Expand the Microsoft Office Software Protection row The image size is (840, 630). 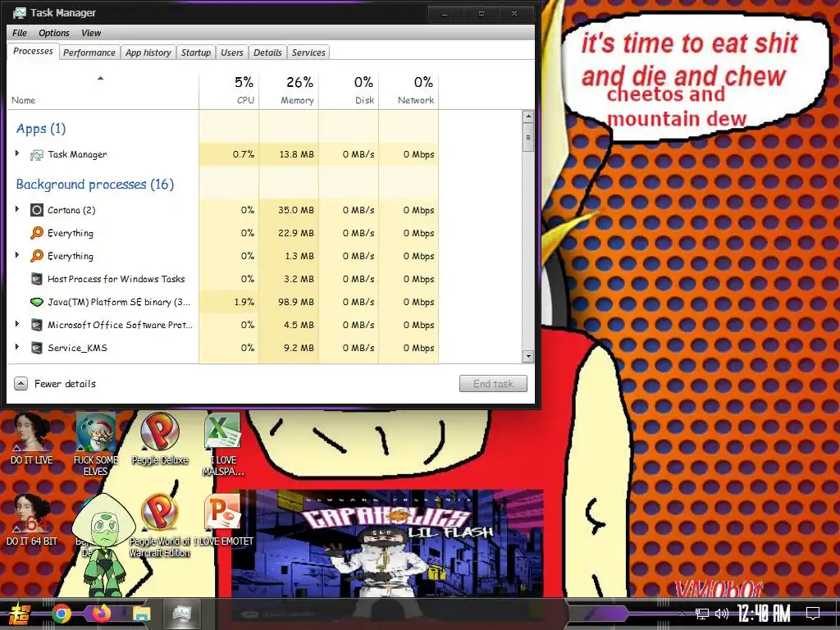17,324
